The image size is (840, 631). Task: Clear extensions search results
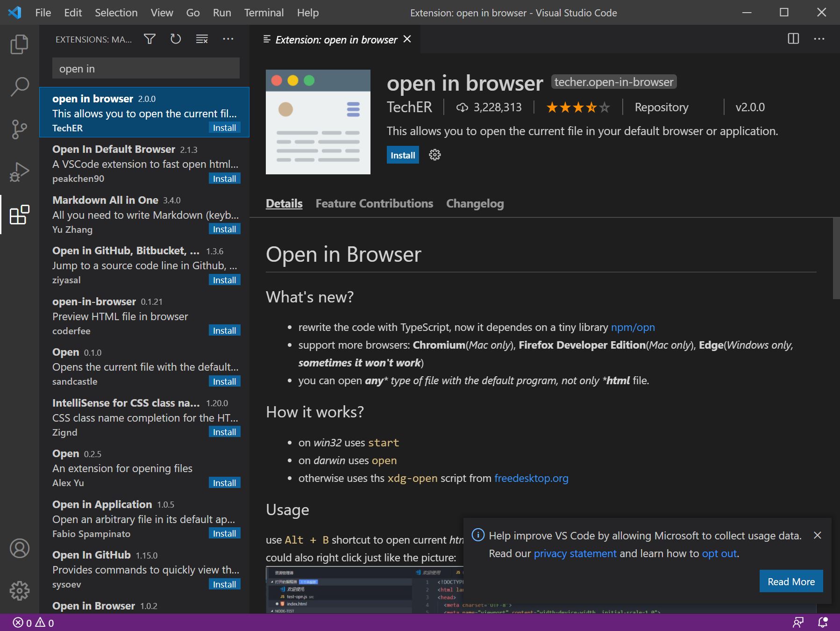[202, 39]
